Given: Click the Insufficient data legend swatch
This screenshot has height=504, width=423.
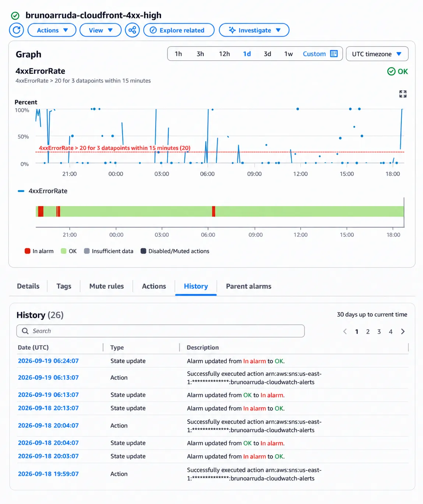Looking at the screenshot, I should pos(87,251).
